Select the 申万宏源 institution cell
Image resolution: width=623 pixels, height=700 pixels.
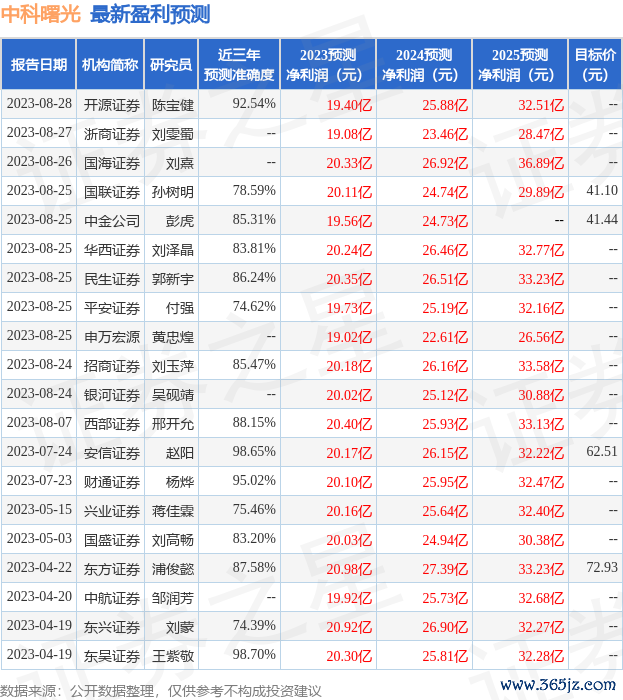point(112,338)
